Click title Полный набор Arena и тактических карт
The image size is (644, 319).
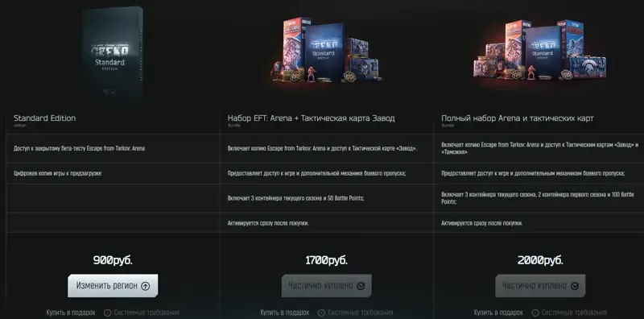point(518,118)
